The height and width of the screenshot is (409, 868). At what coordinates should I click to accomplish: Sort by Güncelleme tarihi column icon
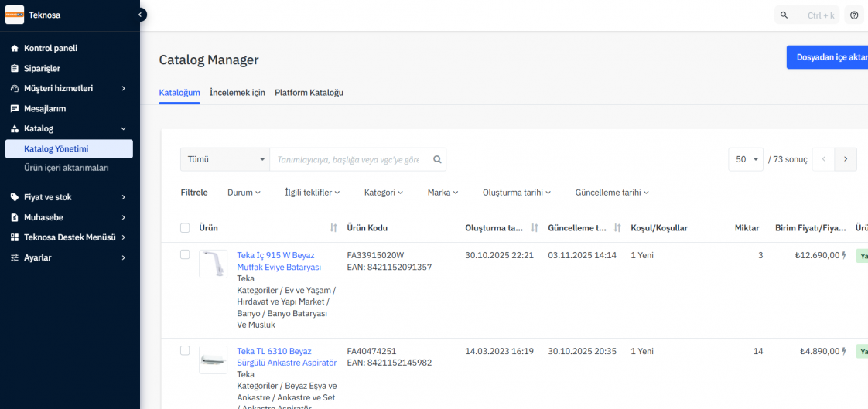[617, 228]
